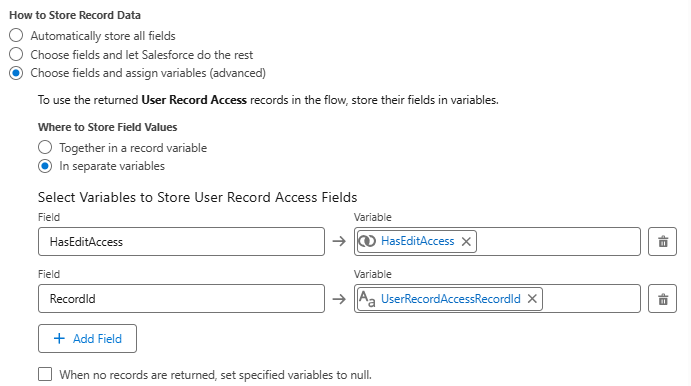This screenshot has height=386, width=691.
Task: Select Automatically store all fields
Action: 16,35
